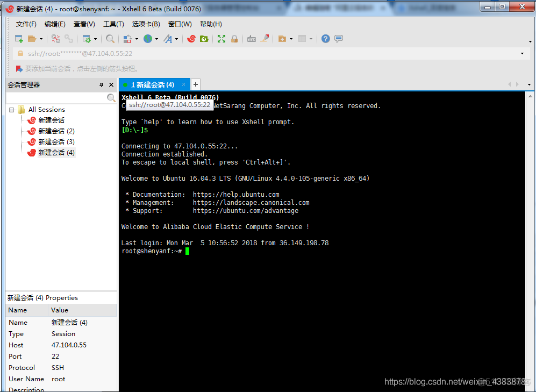Click the terminal prompt root@shenyanf:~#

pyautogui.click(x=152, y=252)
